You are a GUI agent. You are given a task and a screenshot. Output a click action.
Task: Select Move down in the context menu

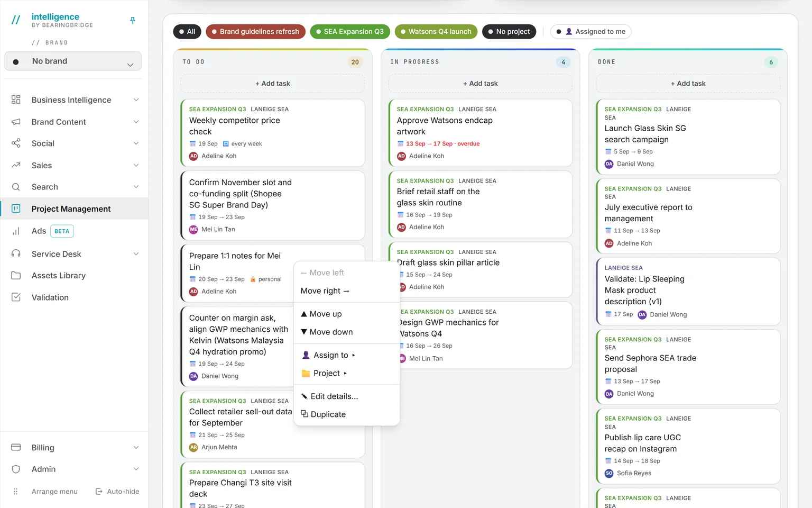pyautogui.click(x=347, y=332)
